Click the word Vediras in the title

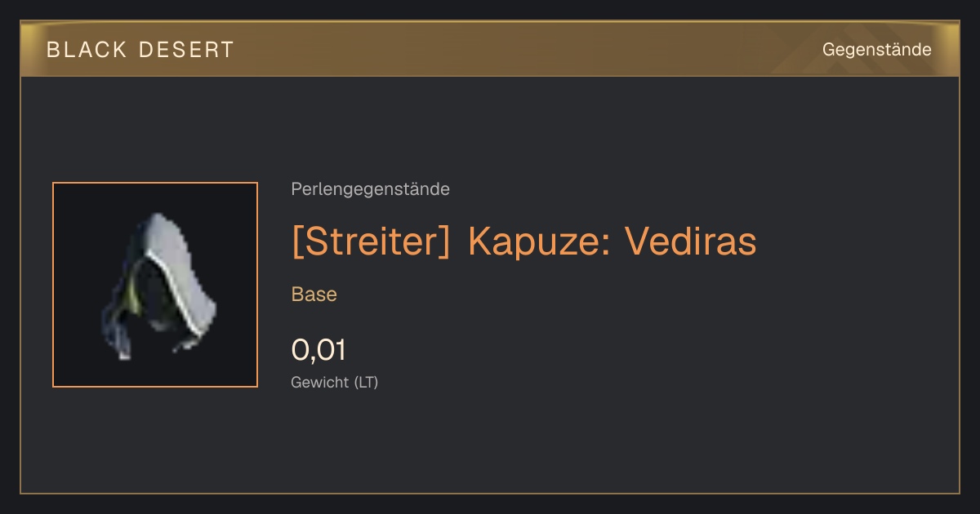click(x=690, y=241)
